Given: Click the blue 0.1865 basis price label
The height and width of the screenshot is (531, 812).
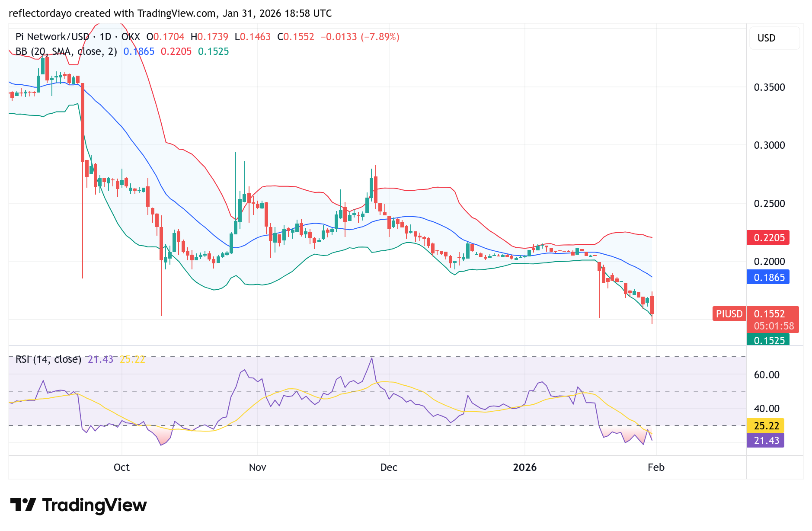Looking at the screenshot, I should click(768, 277).
